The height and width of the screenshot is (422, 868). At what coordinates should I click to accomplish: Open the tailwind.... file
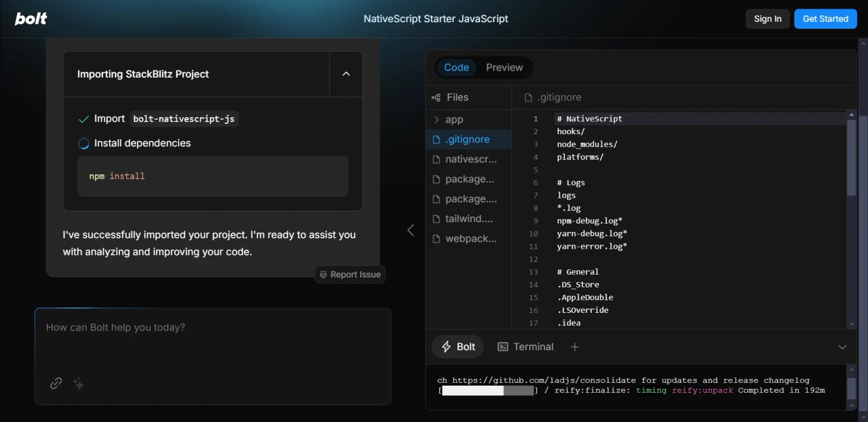(469, 219)
